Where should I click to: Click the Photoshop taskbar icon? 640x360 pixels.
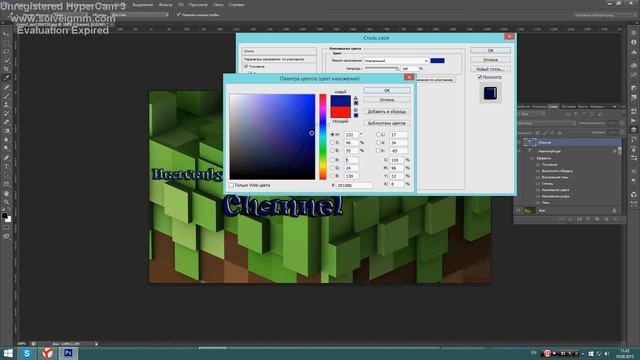click(x=68, y=353)
